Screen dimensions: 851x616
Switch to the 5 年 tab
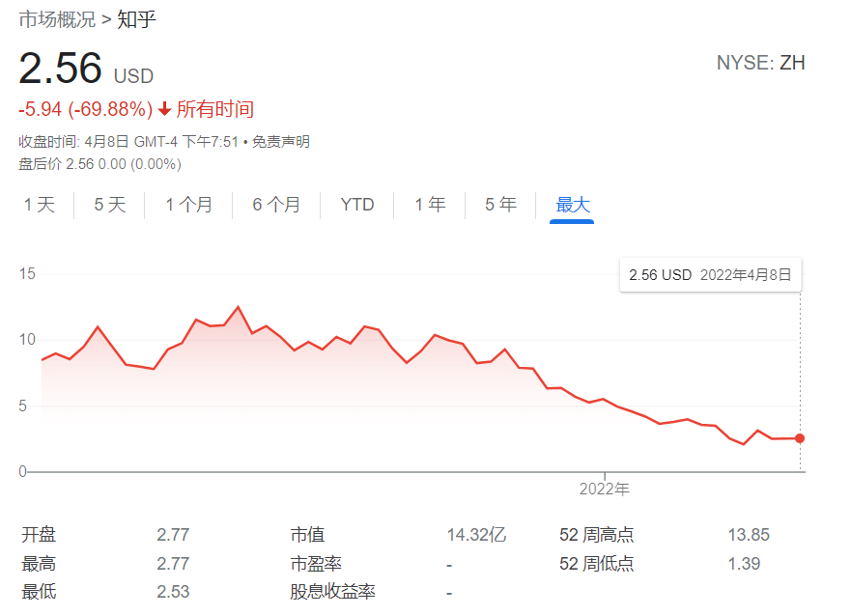point(500,205)
